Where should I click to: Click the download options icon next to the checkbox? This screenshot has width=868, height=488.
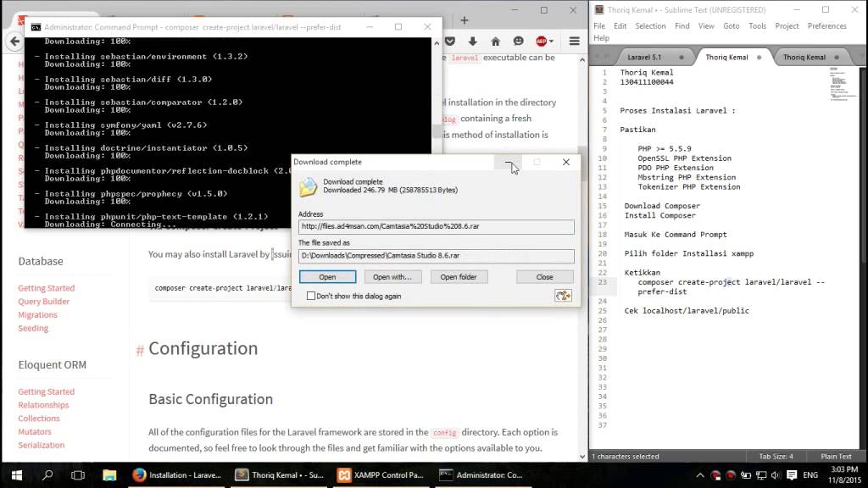pyautogui.click(x=563, y=296)
